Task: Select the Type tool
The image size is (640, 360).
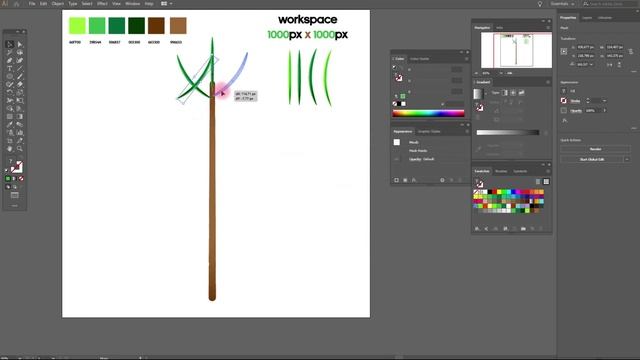Action: (10, 69)
